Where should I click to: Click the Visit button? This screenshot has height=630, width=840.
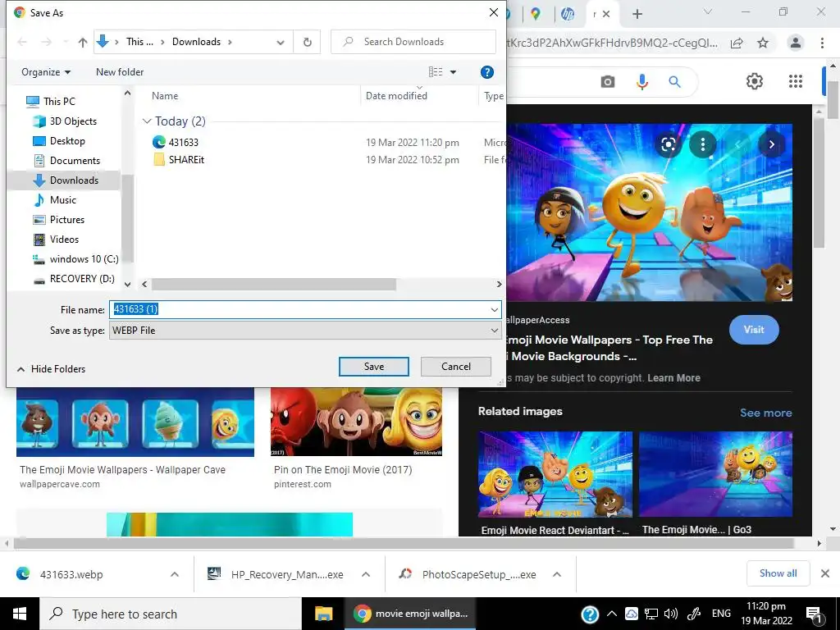[x=754, y=330]
